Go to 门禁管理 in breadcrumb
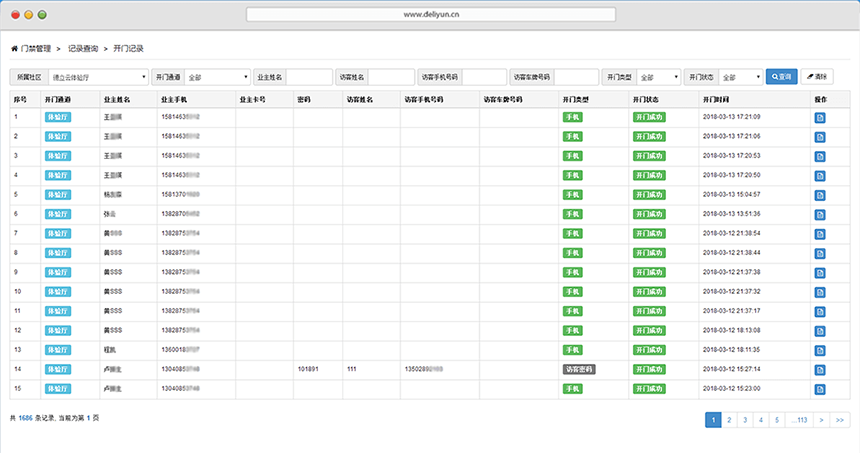860x453 pixels. [x=36, y=49]
